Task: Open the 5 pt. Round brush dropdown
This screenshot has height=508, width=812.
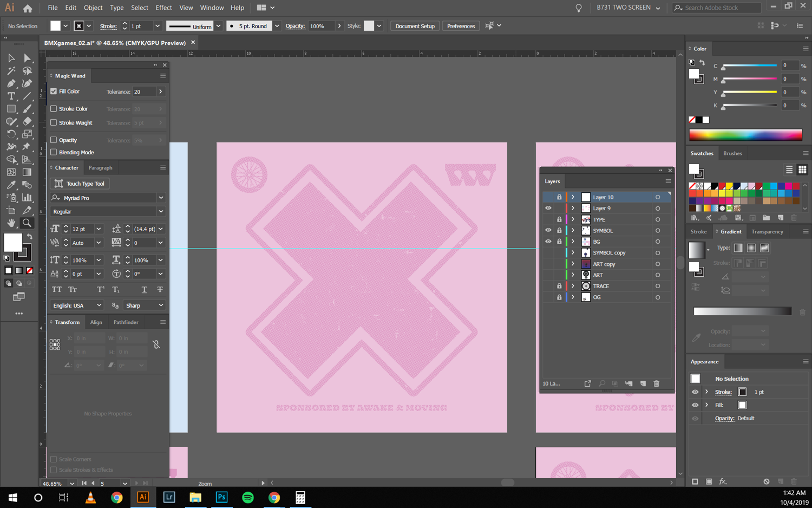Action: [277, 26]
